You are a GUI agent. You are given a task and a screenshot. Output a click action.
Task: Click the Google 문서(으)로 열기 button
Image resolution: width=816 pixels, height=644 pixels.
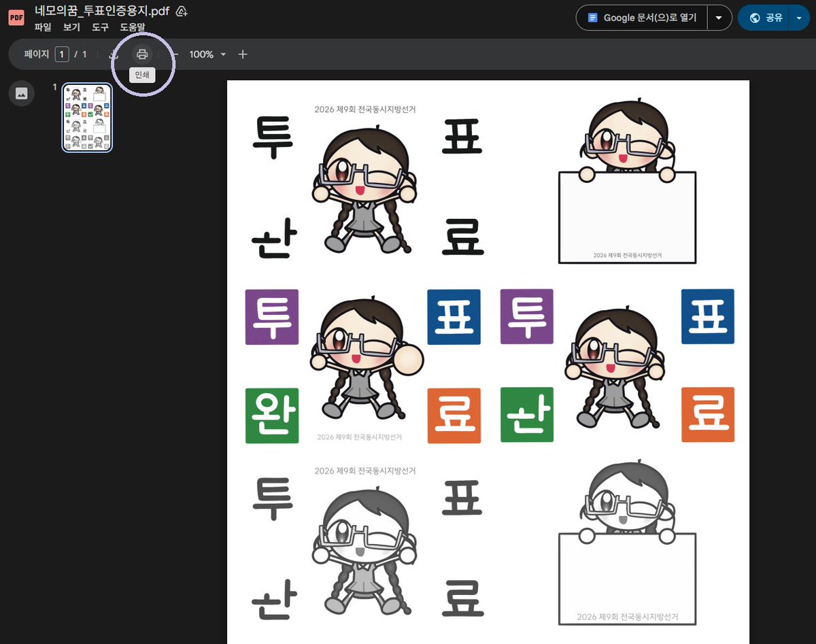642,18
